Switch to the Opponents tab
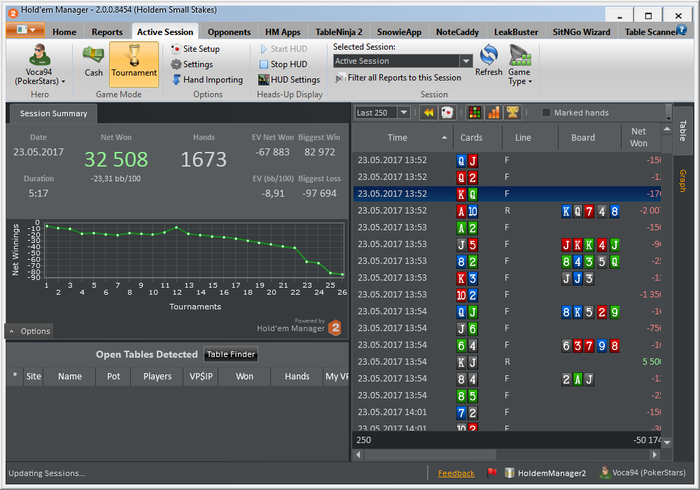 pos(229,32)
